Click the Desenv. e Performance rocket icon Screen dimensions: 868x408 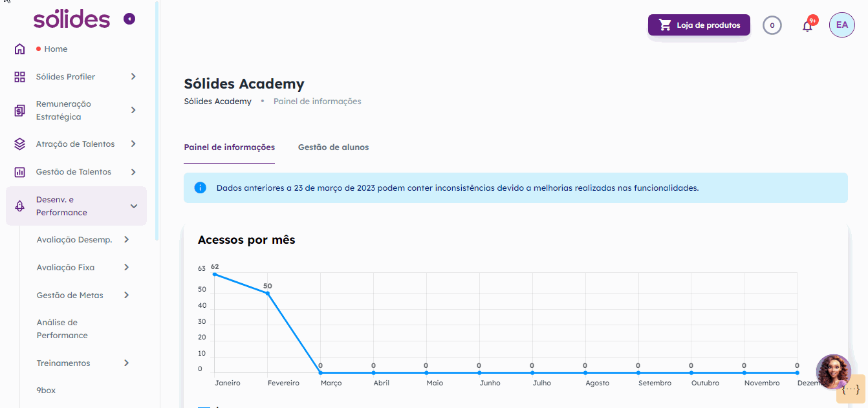click(x=19, y=206)
